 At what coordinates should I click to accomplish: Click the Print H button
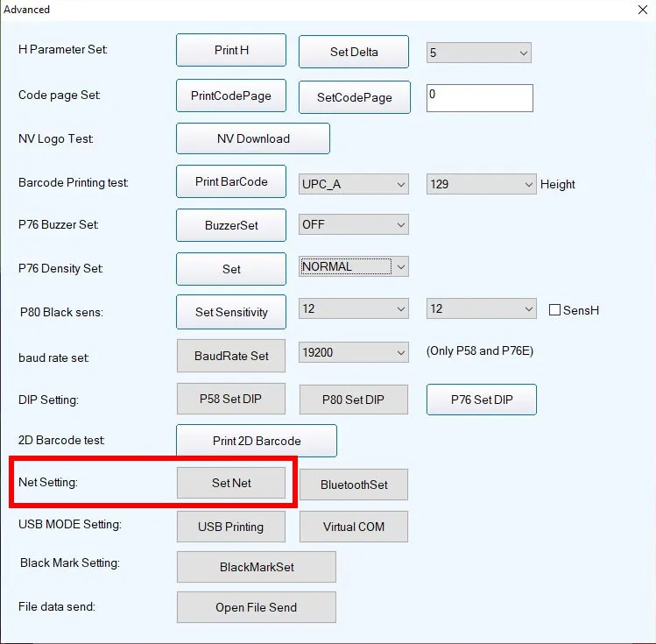(231, 50)
